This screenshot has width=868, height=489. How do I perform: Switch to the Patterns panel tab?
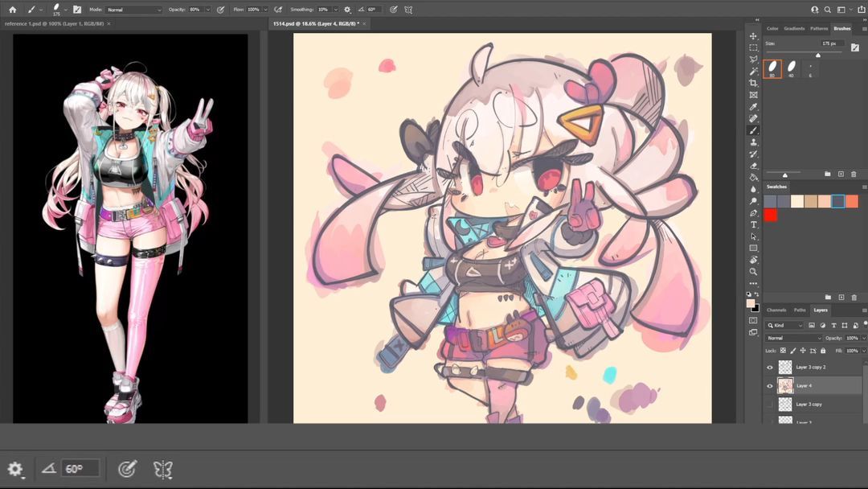click(x=819, y=28)
